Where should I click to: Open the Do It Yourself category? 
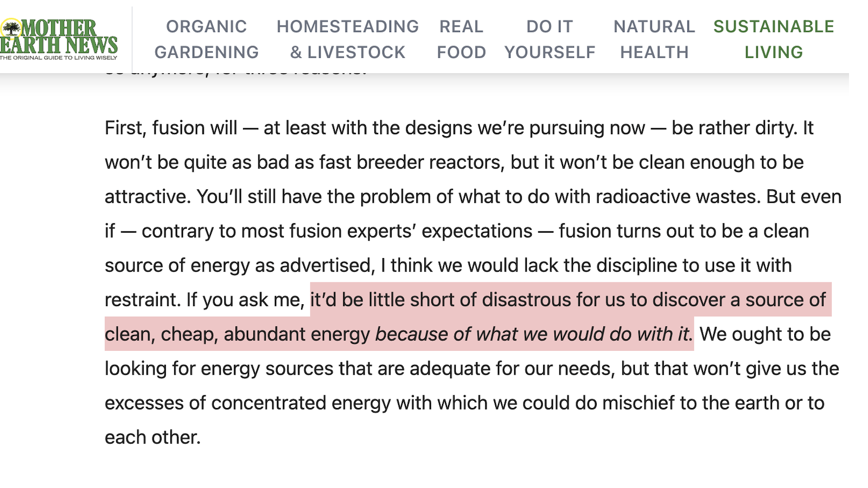click(x=549, y=39)
